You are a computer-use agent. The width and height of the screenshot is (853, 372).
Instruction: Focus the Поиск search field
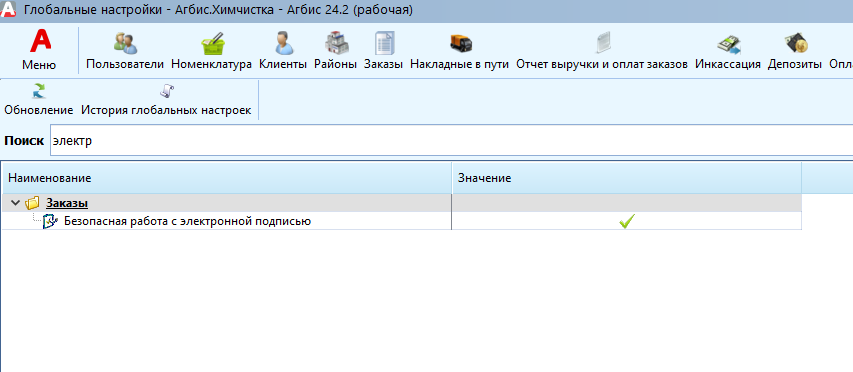click(452, 141)
